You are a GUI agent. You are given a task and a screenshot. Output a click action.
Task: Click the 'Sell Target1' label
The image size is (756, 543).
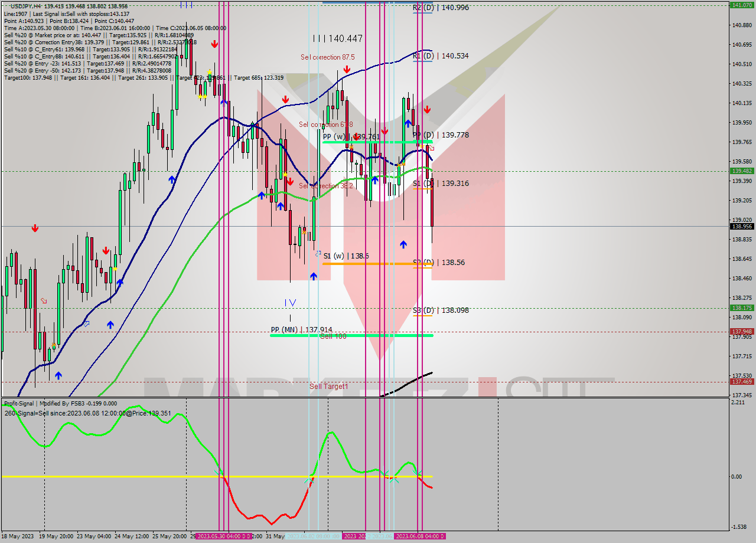(x=329, y=387)
